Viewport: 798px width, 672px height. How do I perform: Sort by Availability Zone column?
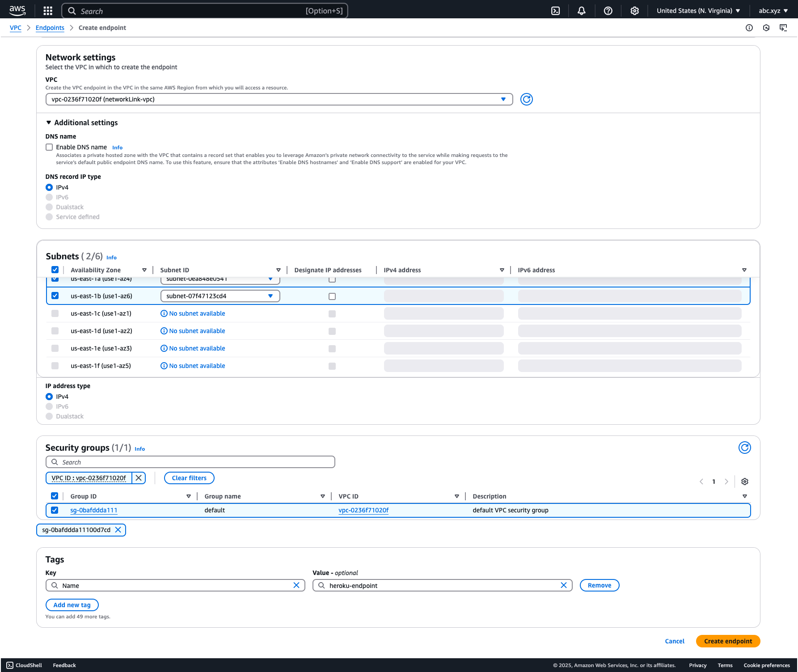click(x=144, y=270)
